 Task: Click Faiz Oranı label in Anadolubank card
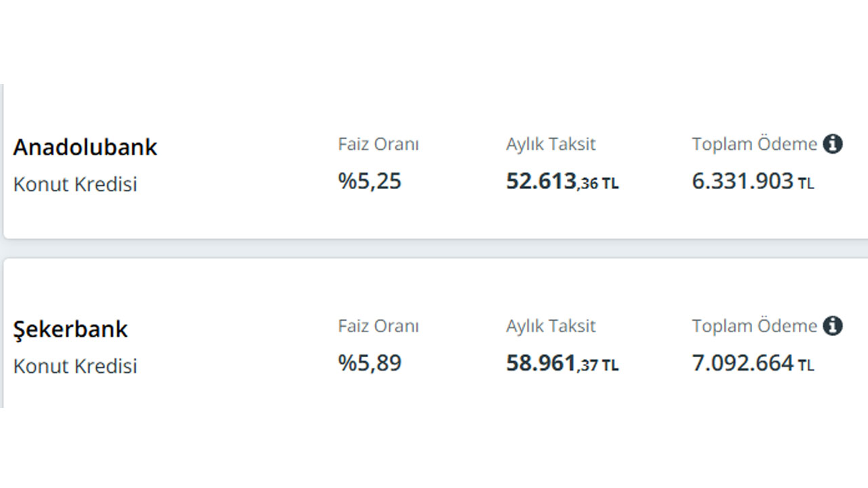378,144
